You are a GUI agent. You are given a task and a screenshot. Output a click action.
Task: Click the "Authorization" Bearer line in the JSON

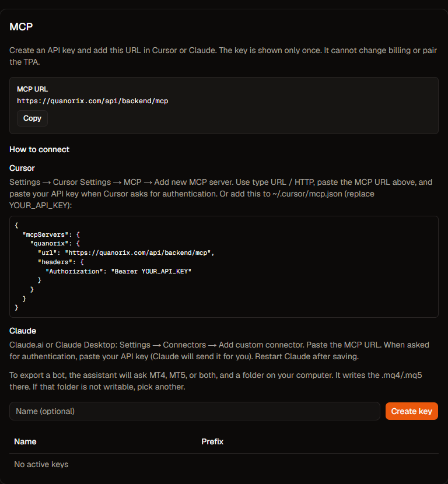coord(118,271)
